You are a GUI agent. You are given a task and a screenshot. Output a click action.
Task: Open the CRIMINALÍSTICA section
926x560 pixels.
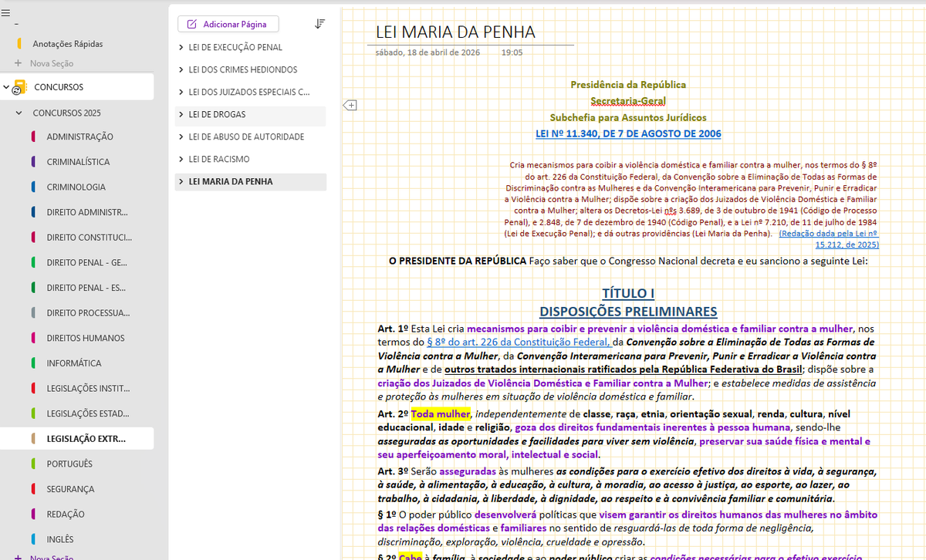[77, 162]
